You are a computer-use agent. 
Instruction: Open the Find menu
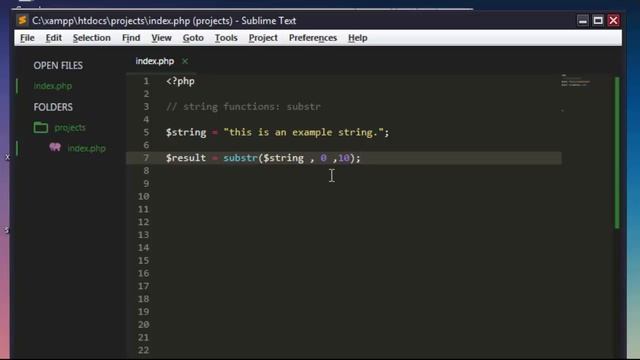click(131, 38)
